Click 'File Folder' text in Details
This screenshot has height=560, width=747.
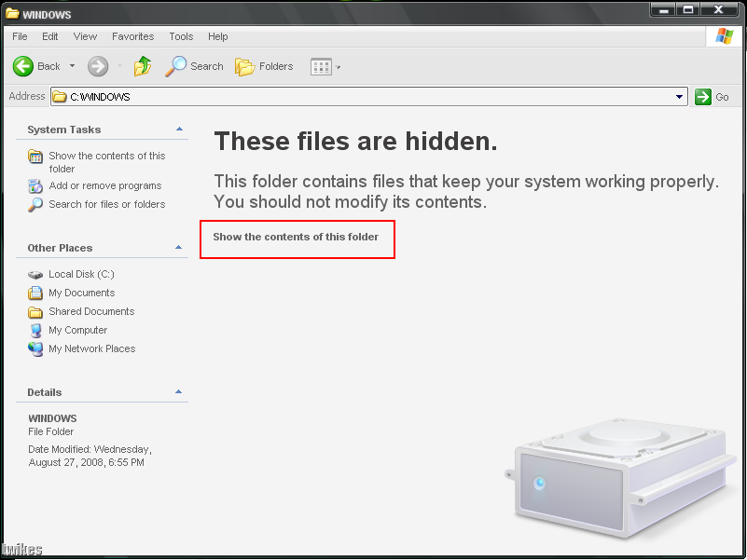51,432
